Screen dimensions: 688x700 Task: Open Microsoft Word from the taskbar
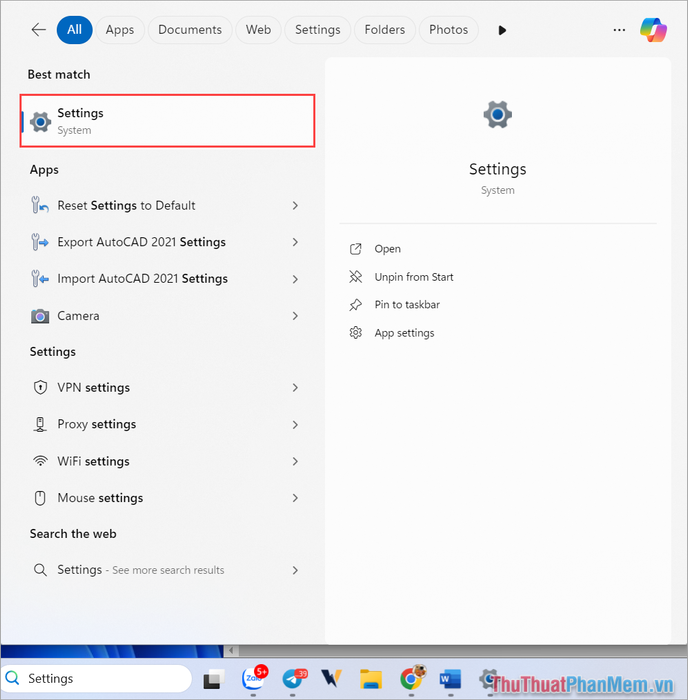pyautogui.click(x=449, y=680)
